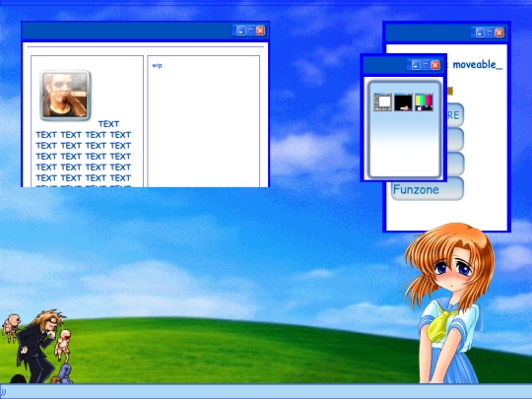Click the "wip" text in right panel

(x=157, y=65)
